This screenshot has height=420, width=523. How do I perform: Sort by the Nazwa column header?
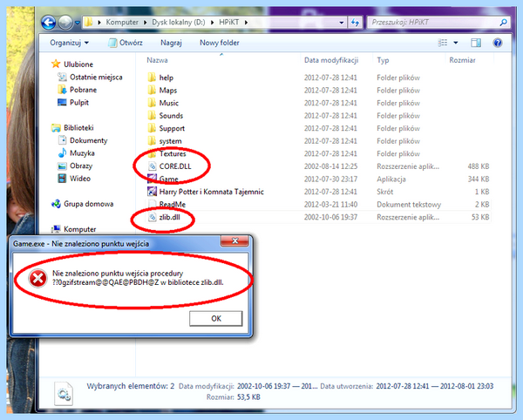pyautogui.click(x=157, y=60)
